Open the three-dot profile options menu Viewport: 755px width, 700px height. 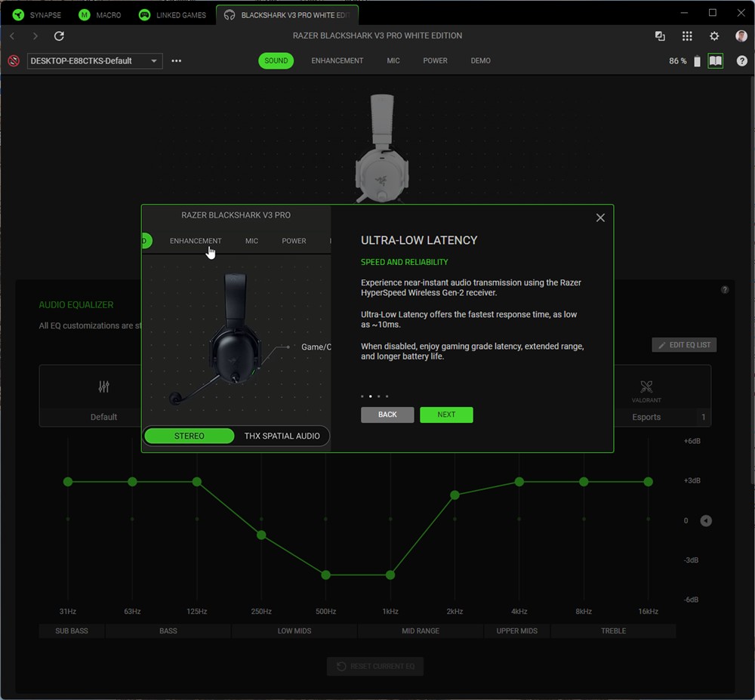[x=177, y=61]
